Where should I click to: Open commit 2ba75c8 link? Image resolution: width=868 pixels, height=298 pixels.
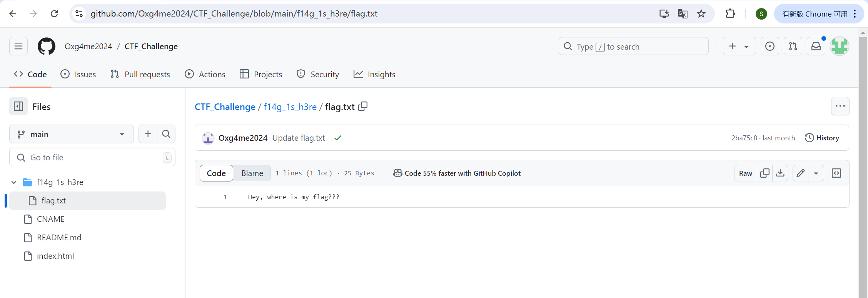click(x=744, y=138)
